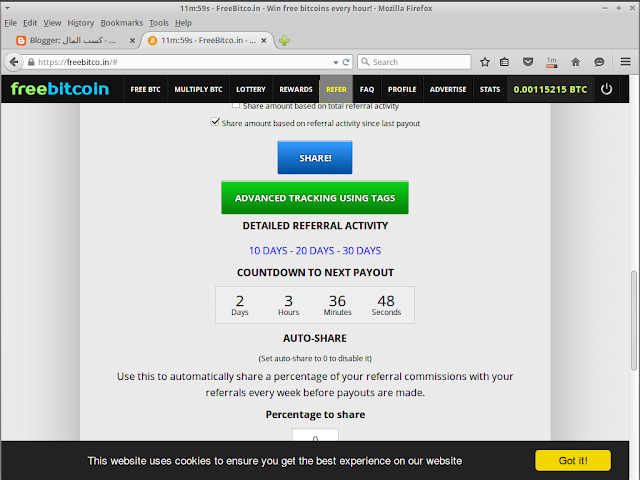Close the FreeBitco.in tab

[264, 40]
